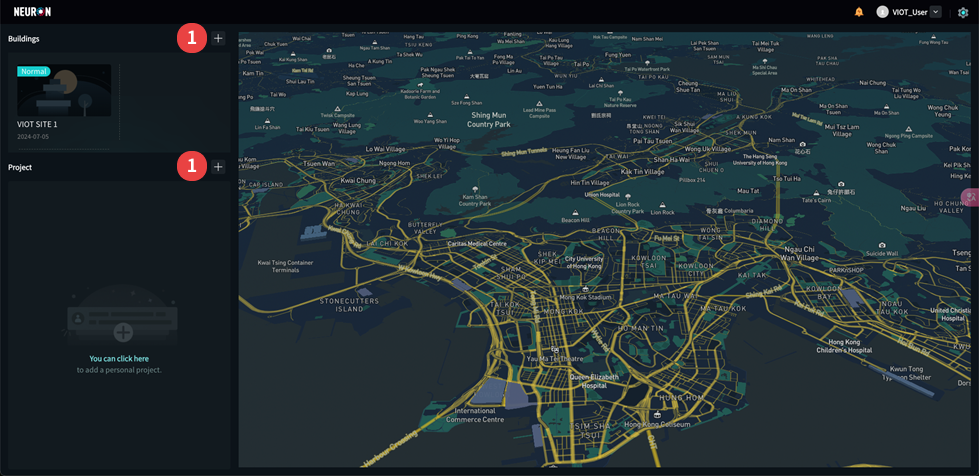
Task: Click Caritas Medical Centre map label
Action: [x=477, y=244]
